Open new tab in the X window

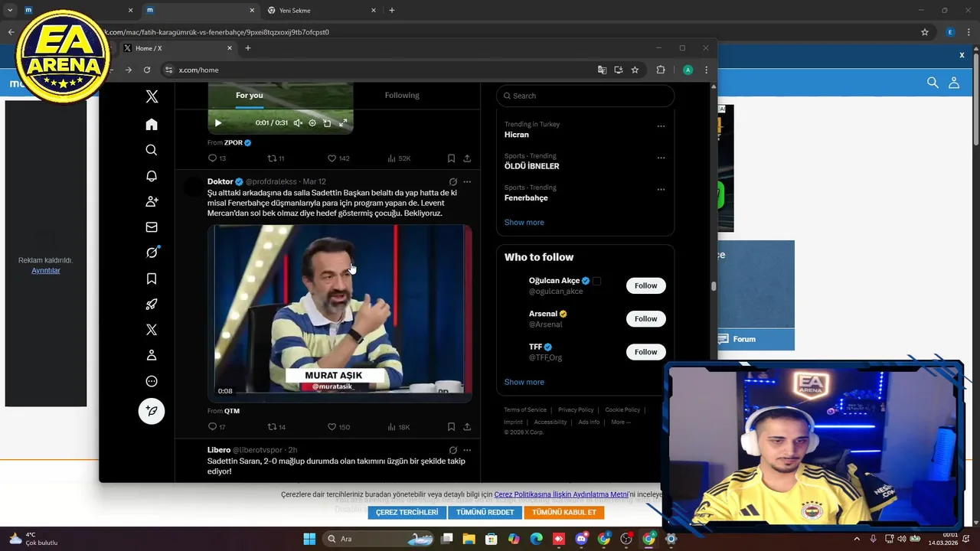tap(247, 48)
